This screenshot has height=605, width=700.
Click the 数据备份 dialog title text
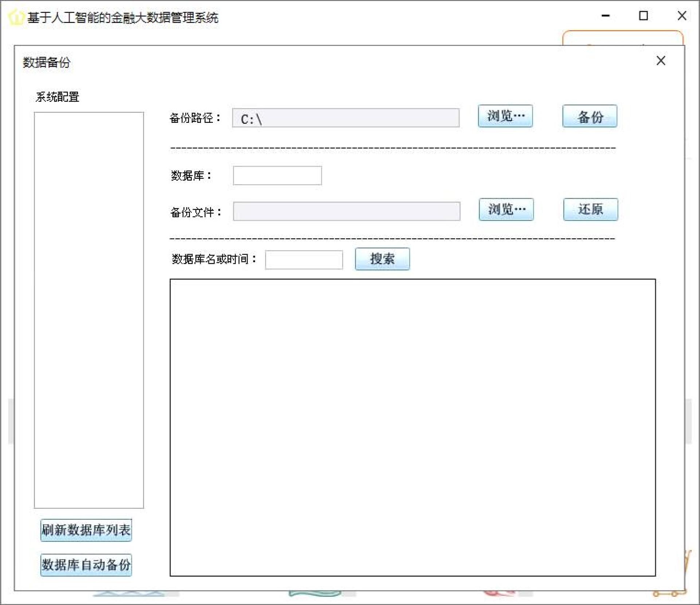pos(46,63)
